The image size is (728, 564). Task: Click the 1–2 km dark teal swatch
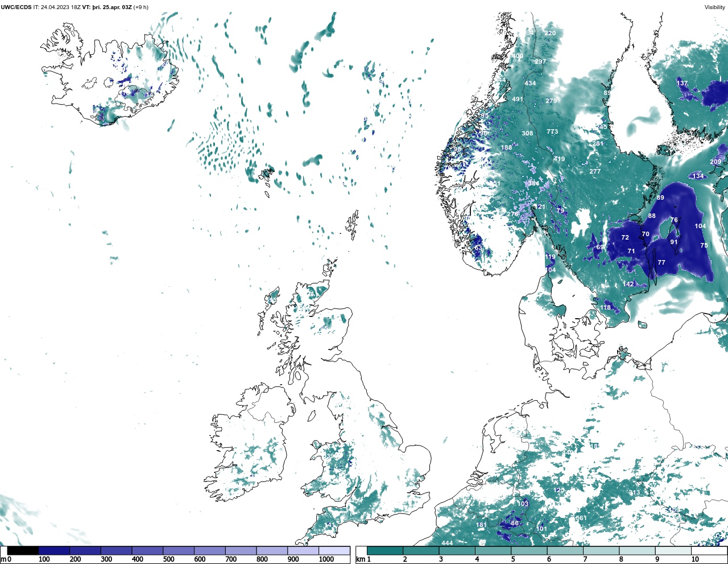tap(385, 551)
